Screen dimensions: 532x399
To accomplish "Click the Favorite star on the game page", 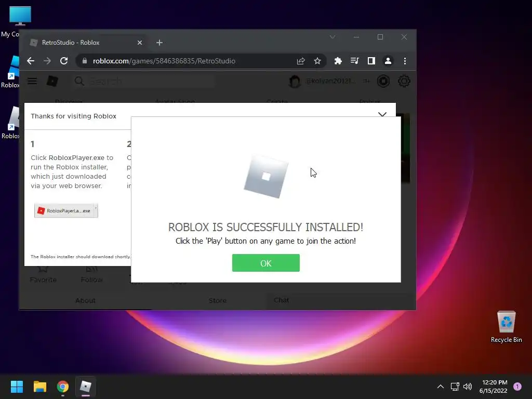I will [43, 274].
